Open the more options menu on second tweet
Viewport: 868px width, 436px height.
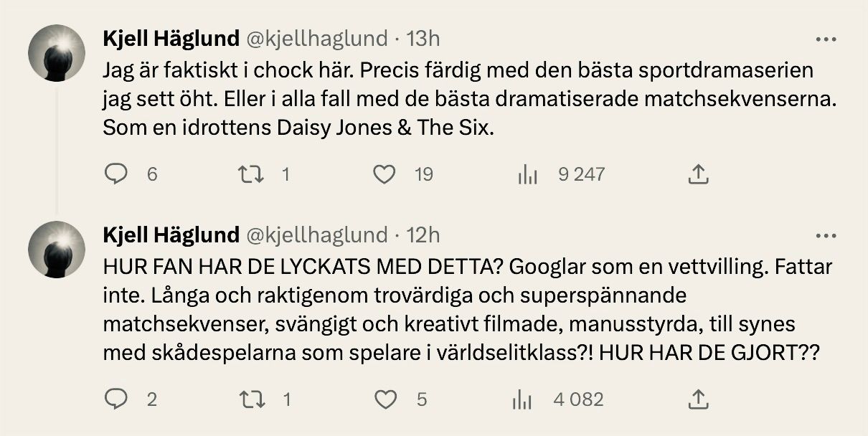(826, 235)
